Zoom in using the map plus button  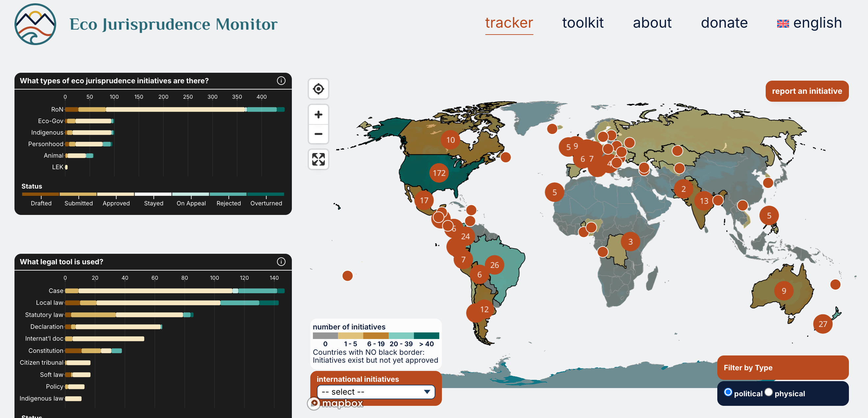(318, 115)
